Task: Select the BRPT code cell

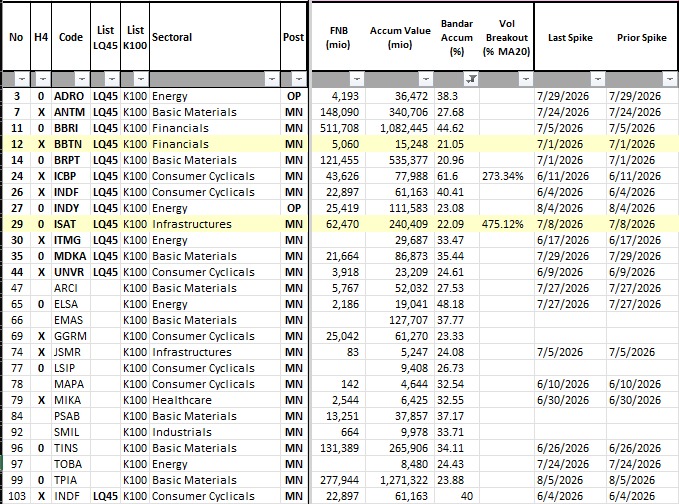Action: 71,160
